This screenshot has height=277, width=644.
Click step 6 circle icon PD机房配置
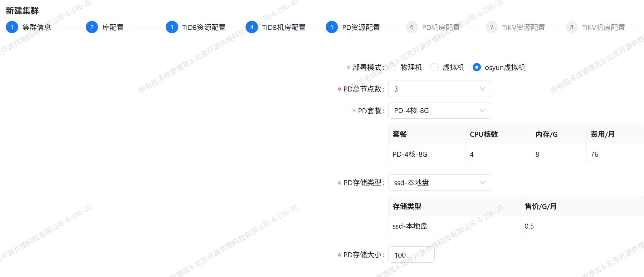pyautogui.click(x=412, y=27)
